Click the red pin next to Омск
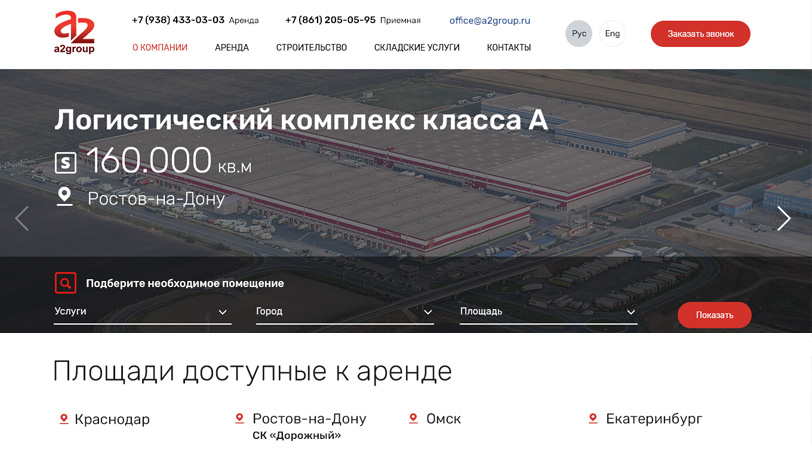812x456 pixels. pyautogui.click(x=413, y=418)
